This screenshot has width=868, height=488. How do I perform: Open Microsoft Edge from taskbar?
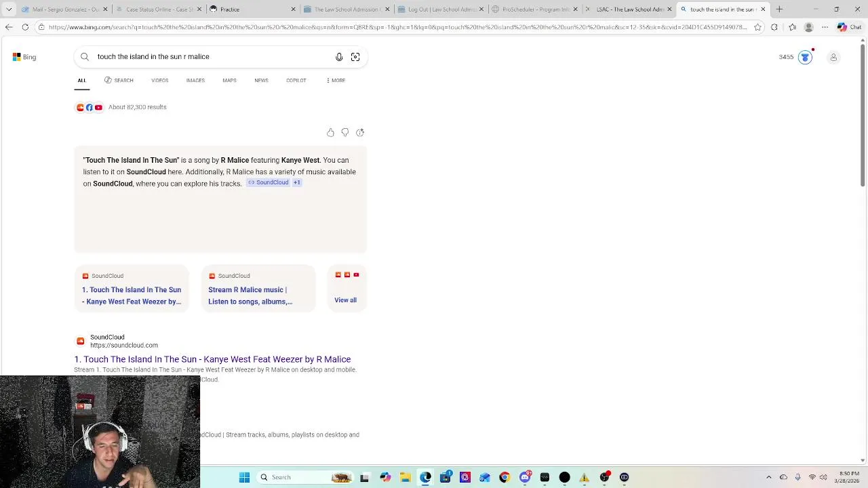tap(425, 477)
